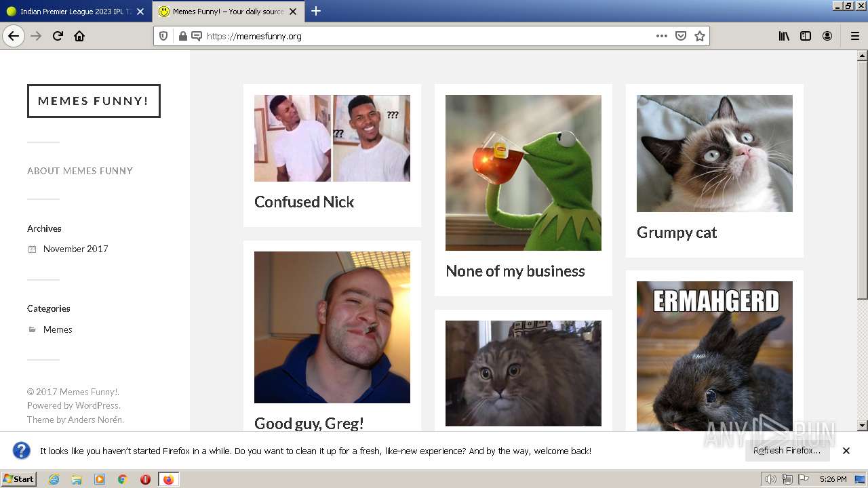Open tracking protection shield icon
868x488 pixels.
(x=163, y=36)
